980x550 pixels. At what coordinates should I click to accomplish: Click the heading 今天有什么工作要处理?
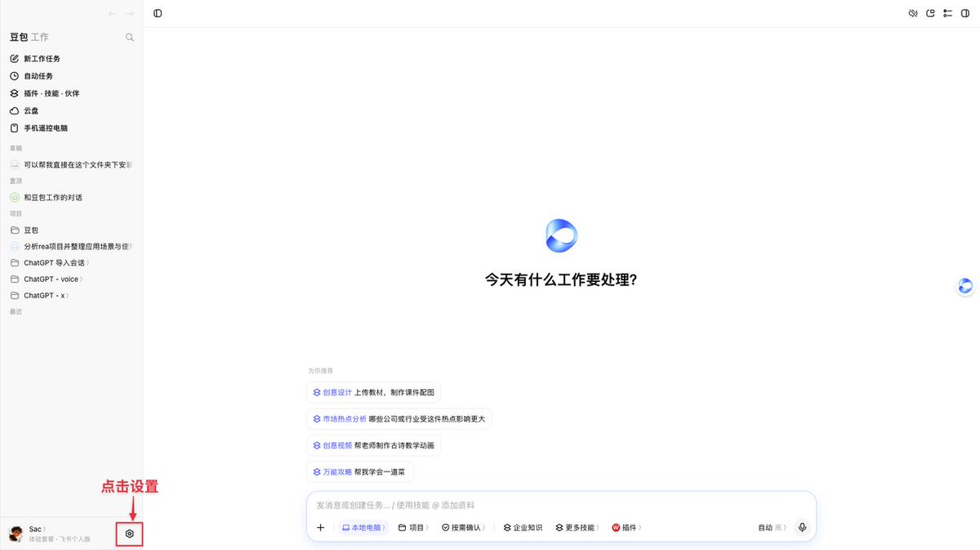(x=561, y=279)
